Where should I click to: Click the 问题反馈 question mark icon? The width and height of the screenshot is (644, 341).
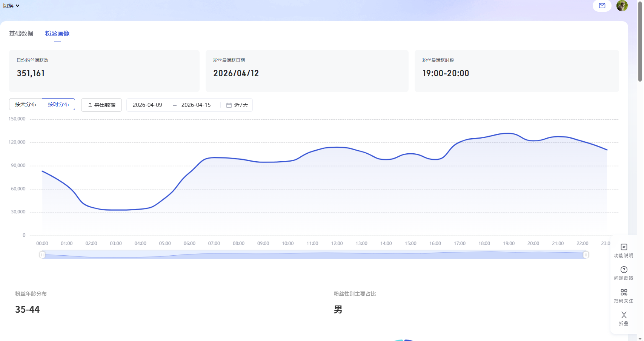click(624, 270)
